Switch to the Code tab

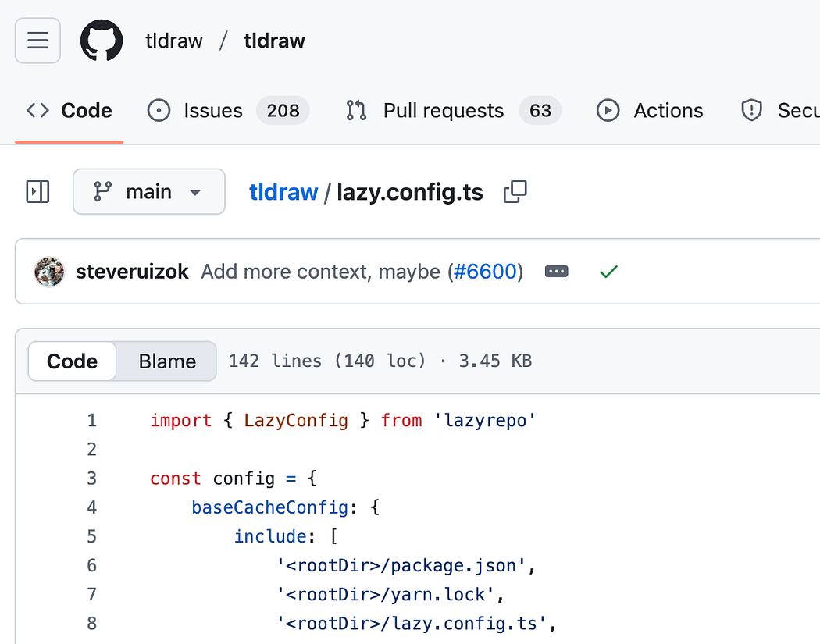click(69, 110)
